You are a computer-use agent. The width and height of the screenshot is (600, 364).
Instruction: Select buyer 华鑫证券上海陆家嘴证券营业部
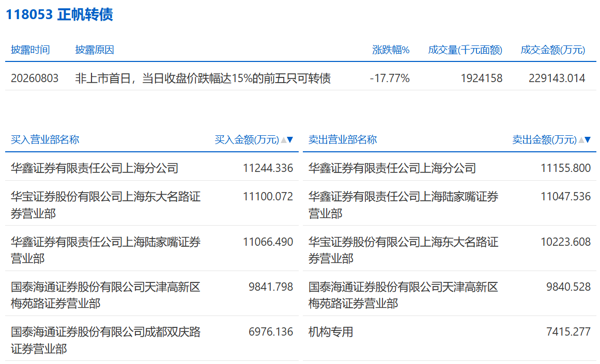point(105,250)
